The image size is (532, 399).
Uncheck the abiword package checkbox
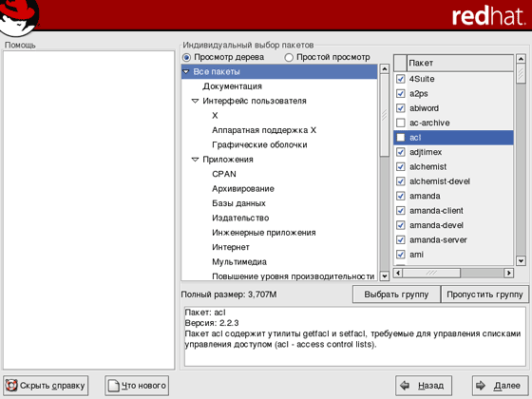[401, 108]
